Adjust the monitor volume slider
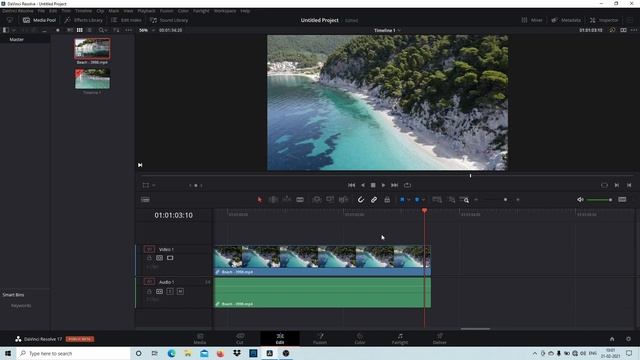The width and height of the screenshot is (640, 360). click(599, 200)
